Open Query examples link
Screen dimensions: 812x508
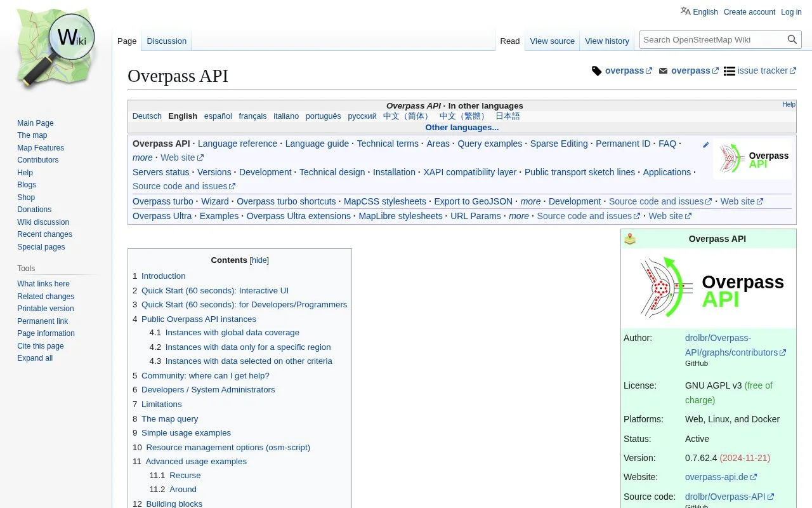490,144
